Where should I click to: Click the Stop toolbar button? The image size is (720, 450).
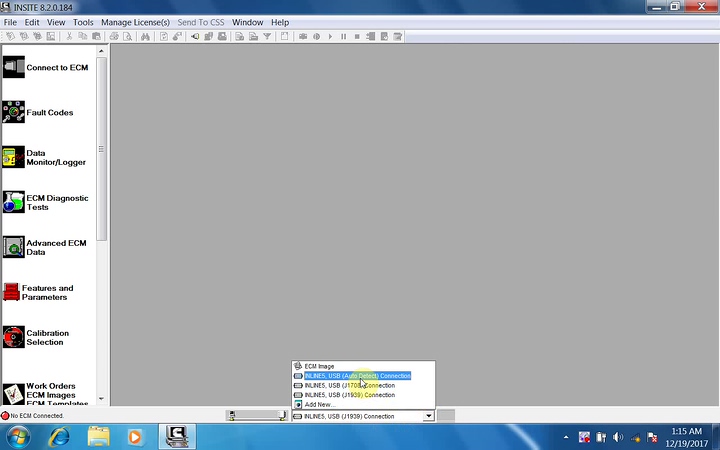pos(357,36)
